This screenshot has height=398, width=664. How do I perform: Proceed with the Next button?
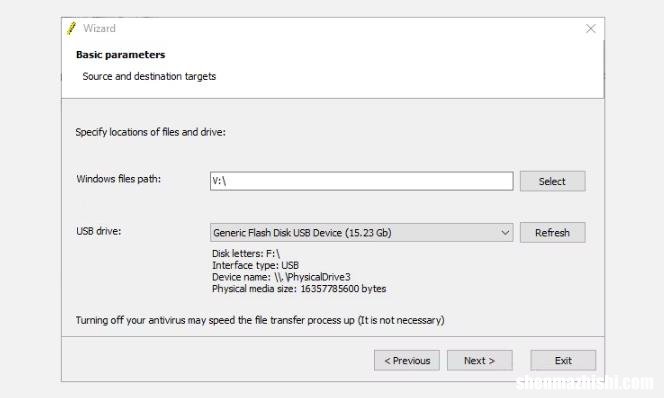479,360
